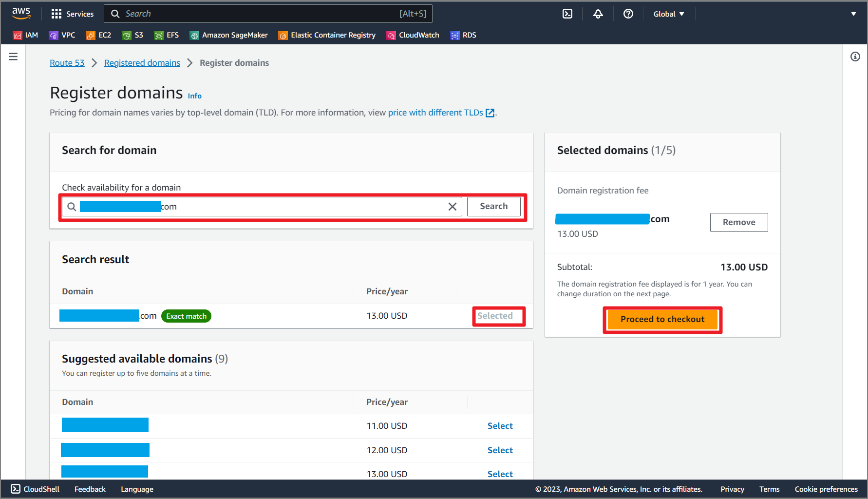Open the help question mark menu
Screen dimensions: 868x499
click(x=628, y=14)
